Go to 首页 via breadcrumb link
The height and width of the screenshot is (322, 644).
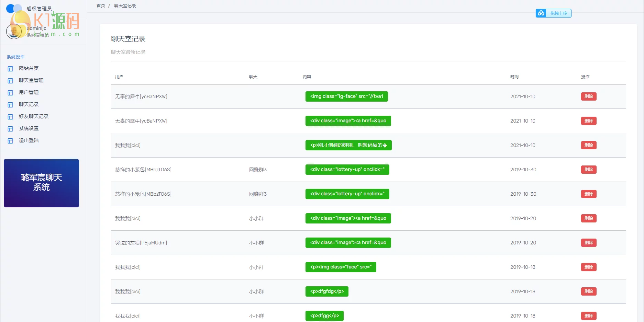tap(101, 6)
